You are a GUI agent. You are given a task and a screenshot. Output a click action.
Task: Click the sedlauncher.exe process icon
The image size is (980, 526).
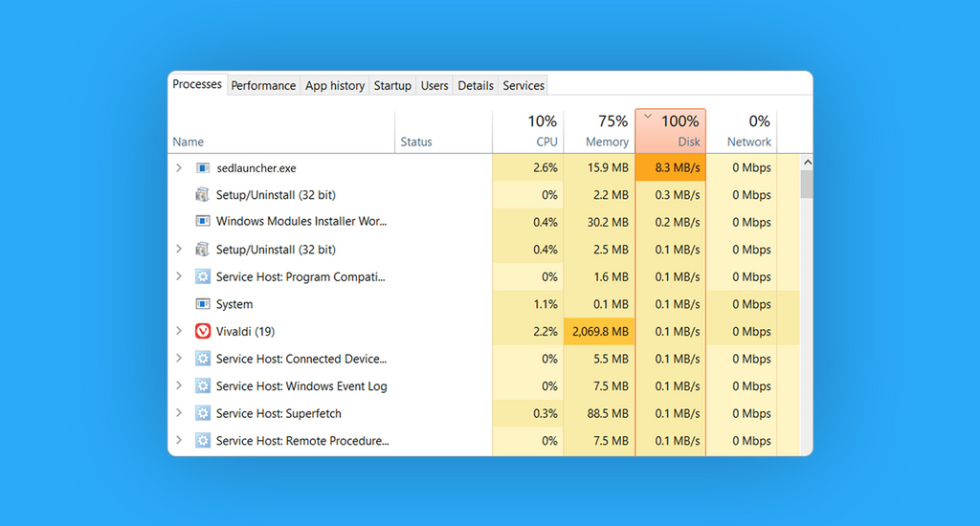tap(202, 168)
